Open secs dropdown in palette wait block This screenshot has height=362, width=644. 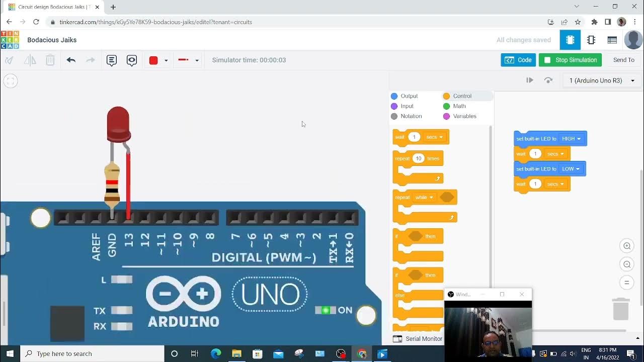click(x=434, y=137)
